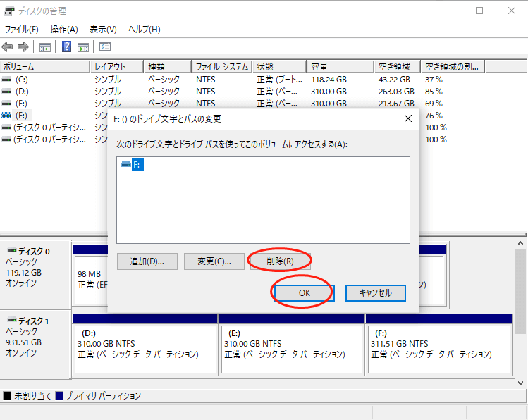
Task: Select first ディスク 0 パーティシ... volume row
Action: pos(49,128)
